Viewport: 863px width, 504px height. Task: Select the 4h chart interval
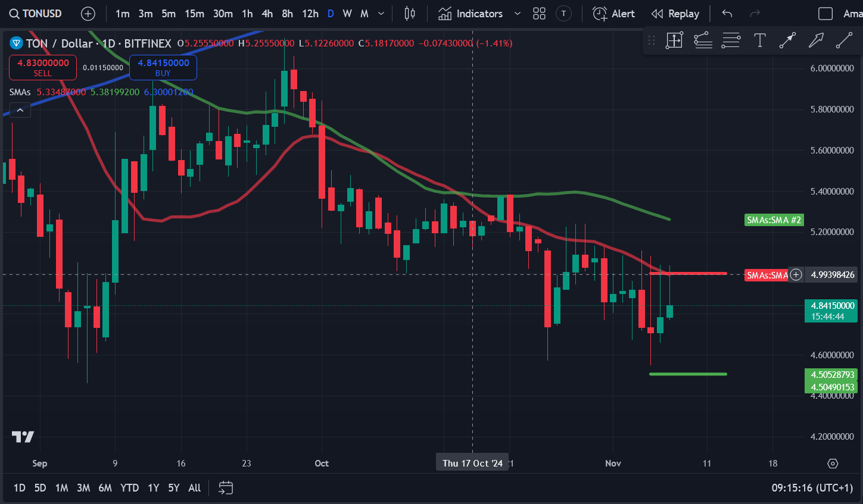(267, 14)
